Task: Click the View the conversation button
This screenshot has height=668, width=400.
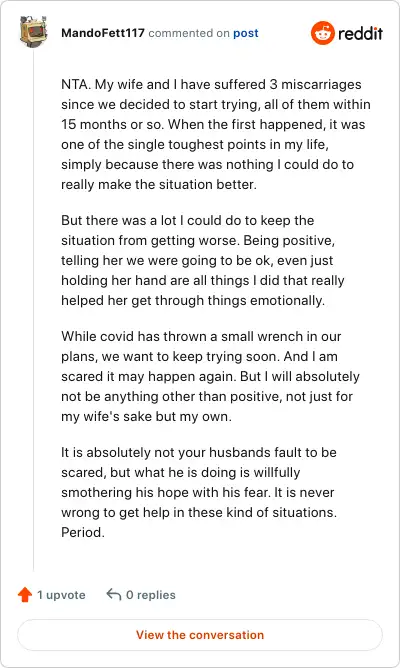Action: pos(200,635)
